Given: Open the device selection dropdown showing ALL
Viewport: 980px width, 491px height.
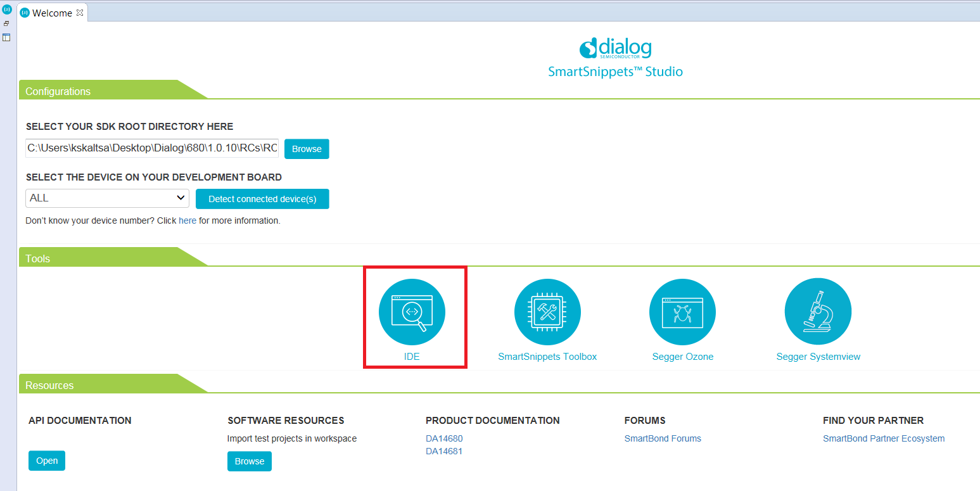Looking at the screenshot, I should (107, 198).
